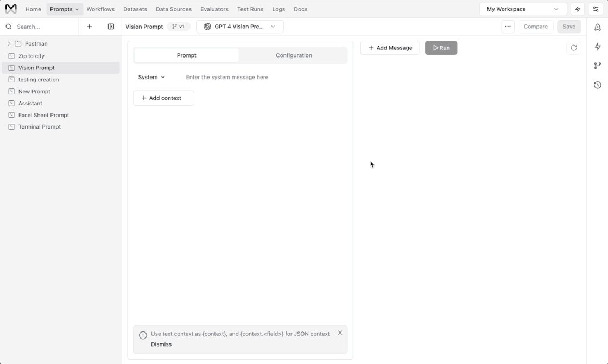Open the lightning bolt icon in top bar

pyautogui.click(x=578, y=9)
